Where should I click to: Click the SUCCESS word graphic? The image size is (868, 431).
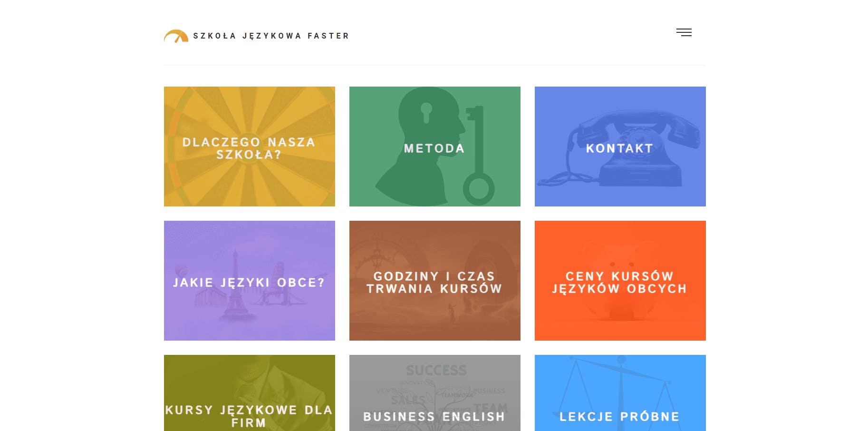pyautogui.click(x=436, y=370)
